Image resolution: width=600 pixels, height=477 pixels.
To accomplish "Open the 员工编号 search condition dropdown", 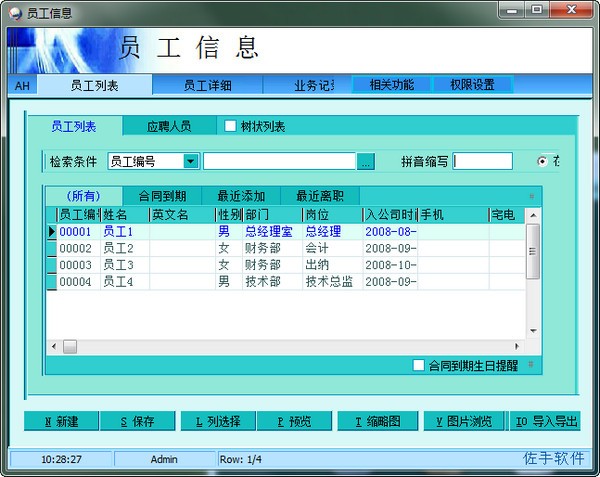I will tap(190, 161).
